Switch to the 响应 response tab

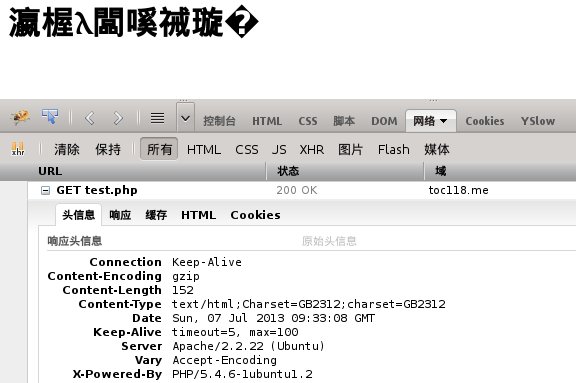tap(120, 215)
